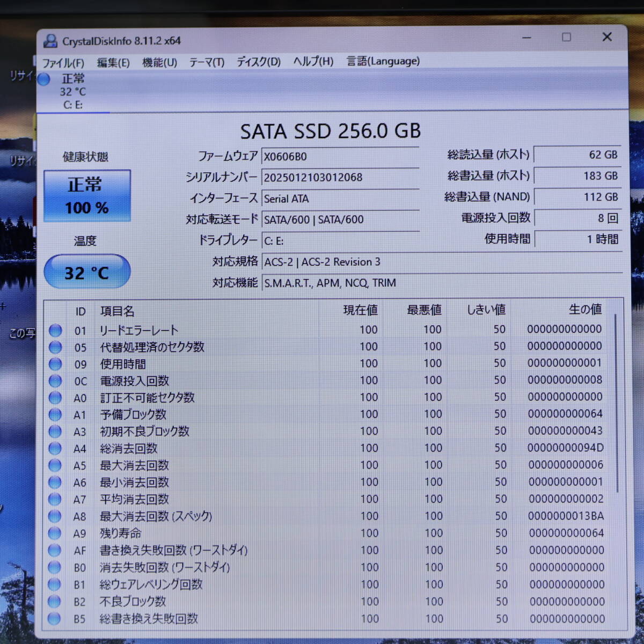This screenshot has width=644, height=644.
Task: Select the drive status circle for C: E:
Action: [x=44, y=79]
